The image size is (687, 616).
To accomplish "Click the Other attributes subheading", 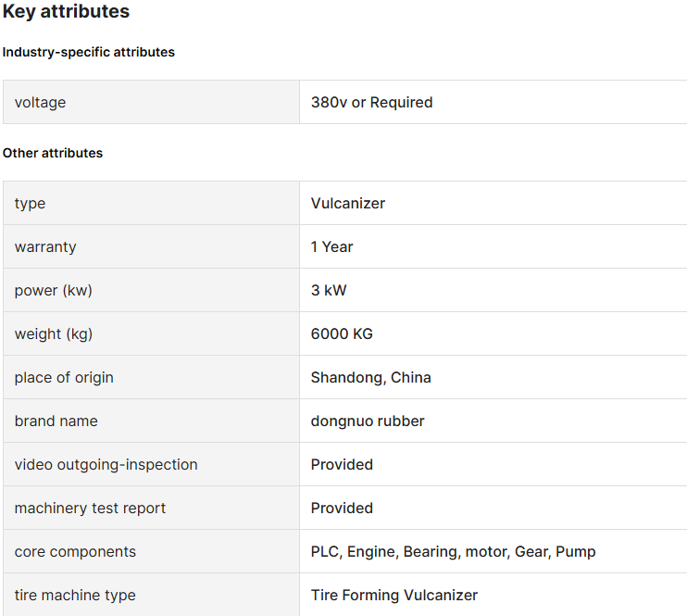I will coord(53,153).
